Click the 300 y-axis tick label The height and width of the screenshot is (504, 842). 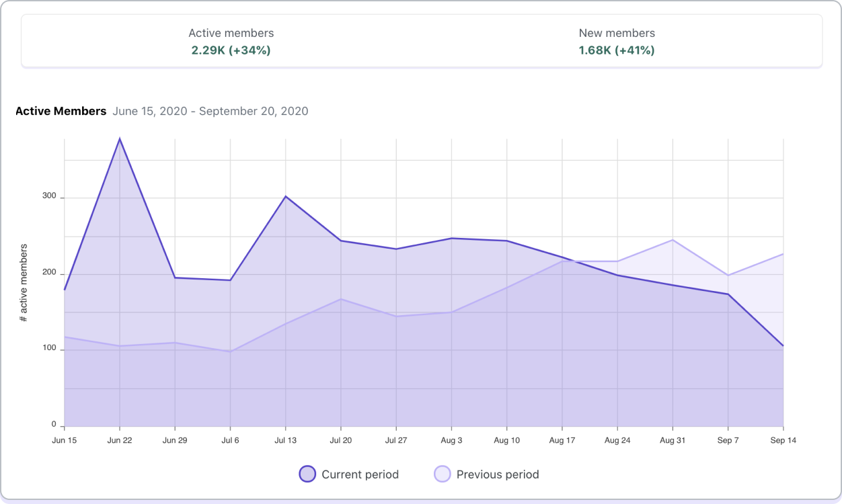point(49,198)
